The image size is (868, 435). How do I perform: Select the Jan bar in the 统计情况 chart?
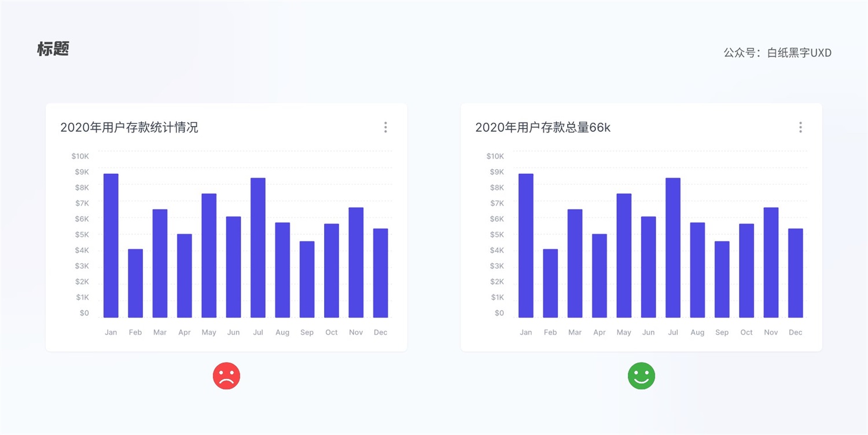[x=111, y=246]
